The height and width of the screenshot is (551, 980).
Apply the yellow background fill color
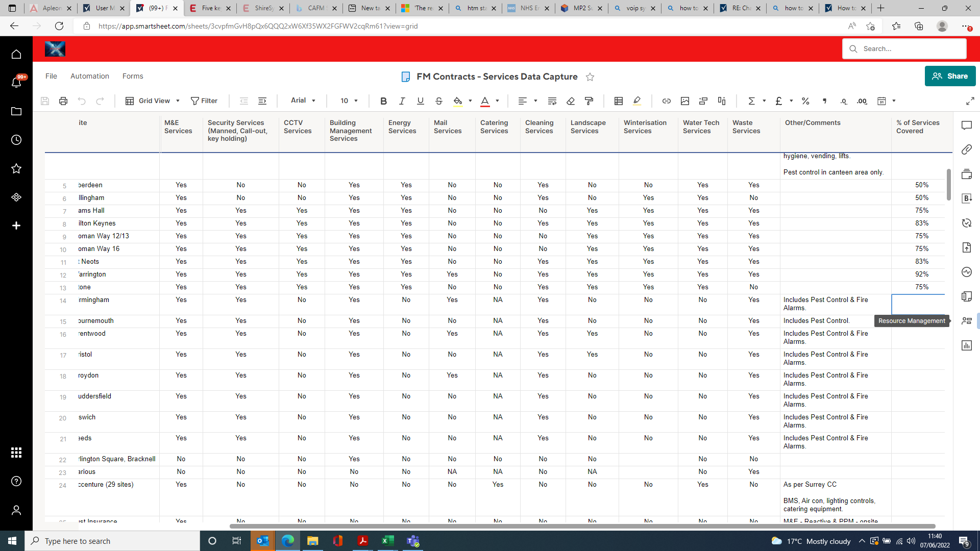(x=458, y=101)
